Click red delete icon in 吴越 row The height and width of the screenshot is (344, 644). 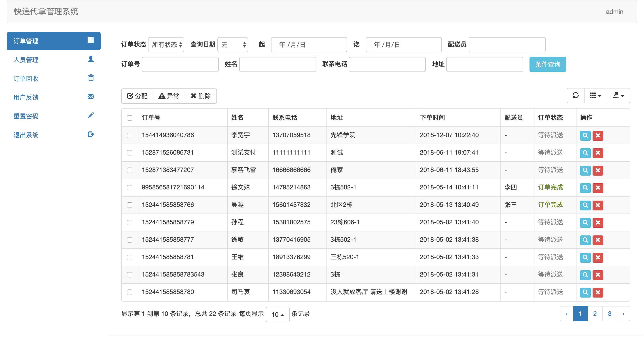click(597, 205)
